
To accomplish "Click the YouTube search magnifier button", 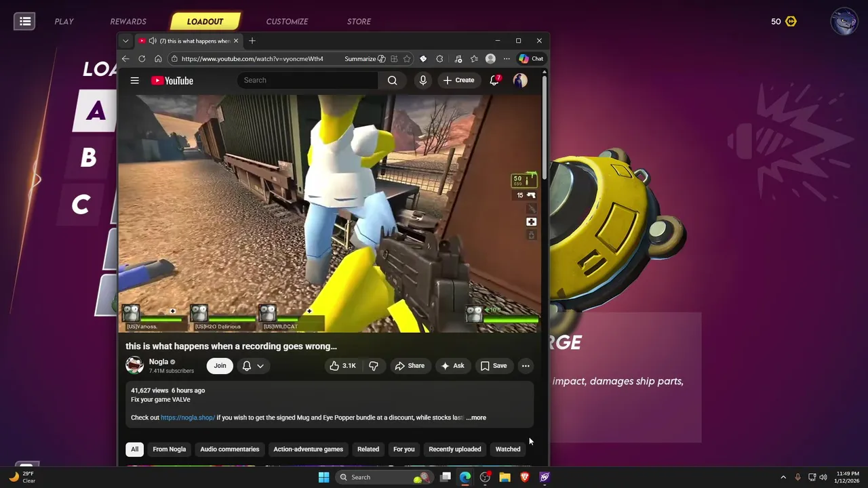I will click(x=392, y=80).
